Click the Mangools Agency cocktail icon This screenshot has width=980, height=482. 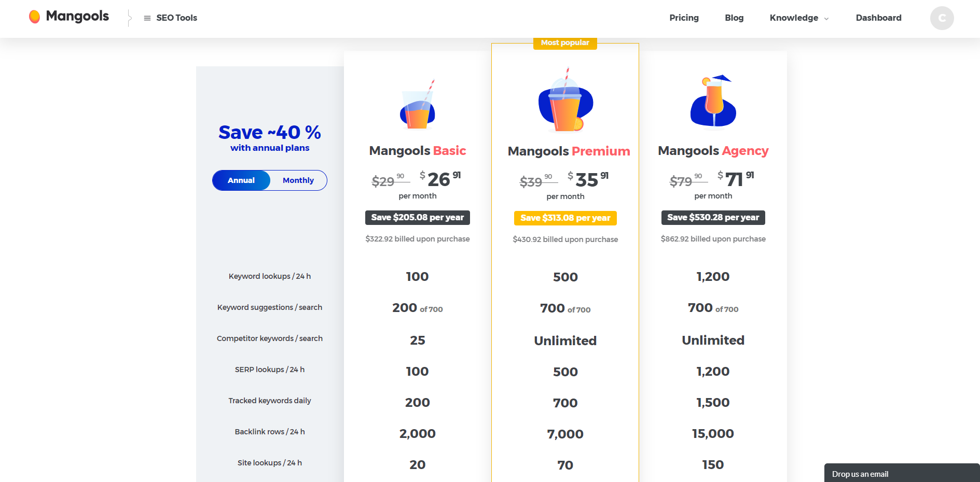[713, 101]
